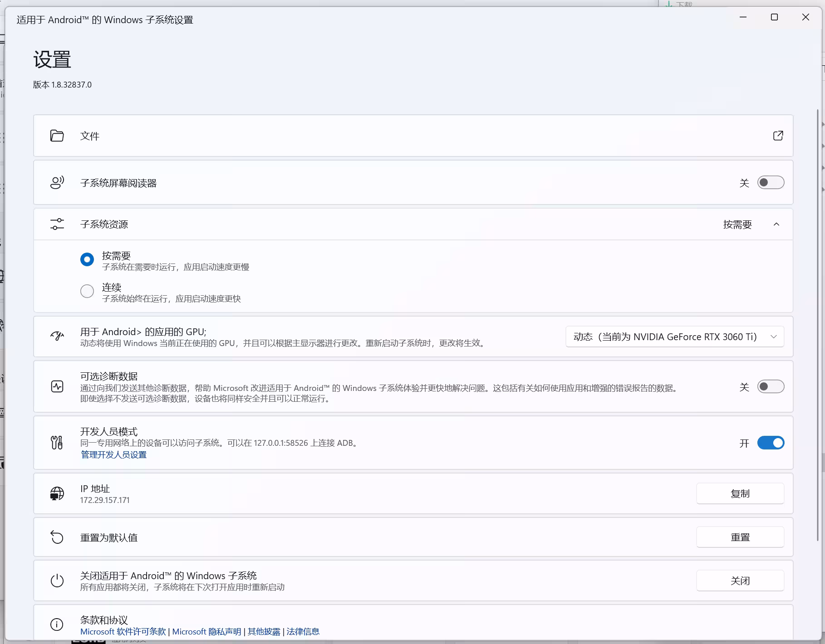Click the reset arrow icon beside 重置为默认值
Viewport: 825px width, 644px height.
pyautogui.click(x=57, y=537)
